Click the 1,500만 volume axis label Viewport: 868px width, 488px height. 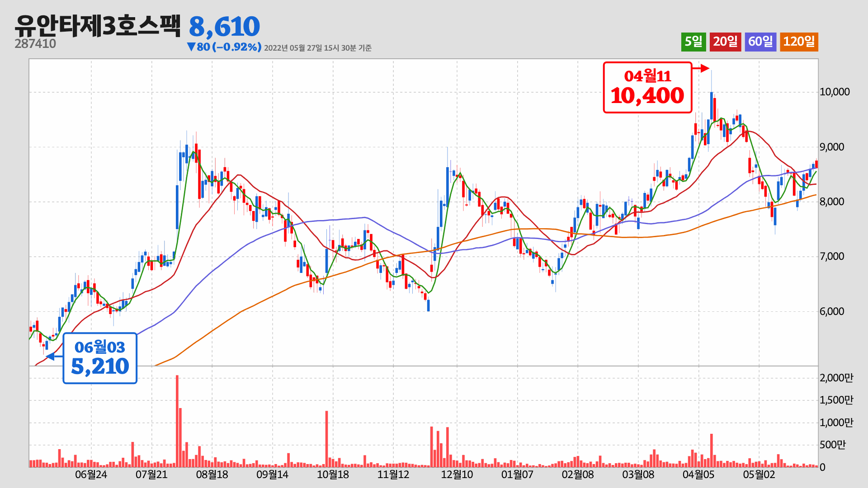tap(836, 400)
